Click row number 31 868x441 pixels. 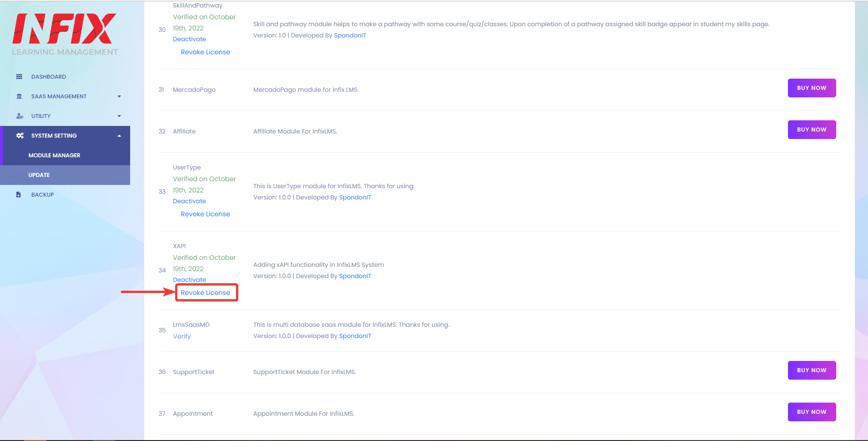(161, 90)
